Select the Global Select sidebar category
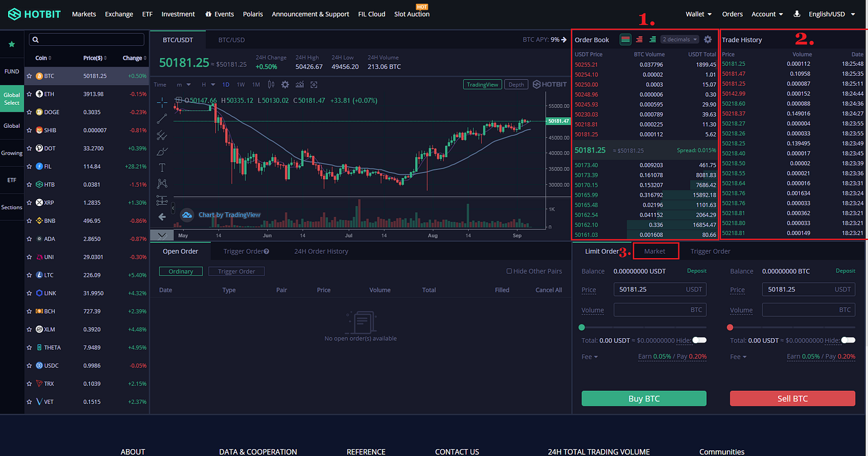The height and width of the screenshot is (456, 868). [x=12, y=99]
